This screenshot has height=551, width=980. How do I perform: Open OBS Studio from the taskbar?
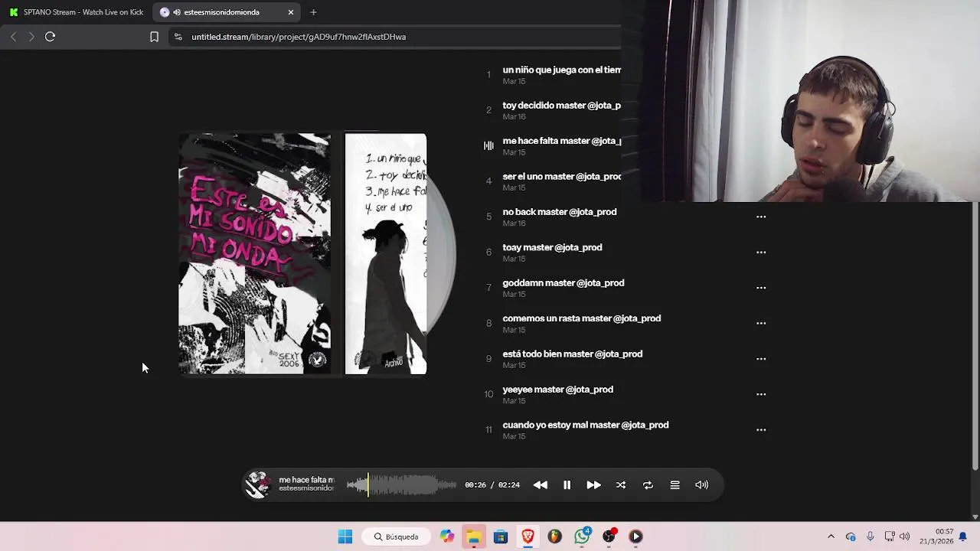click(609, 536)
